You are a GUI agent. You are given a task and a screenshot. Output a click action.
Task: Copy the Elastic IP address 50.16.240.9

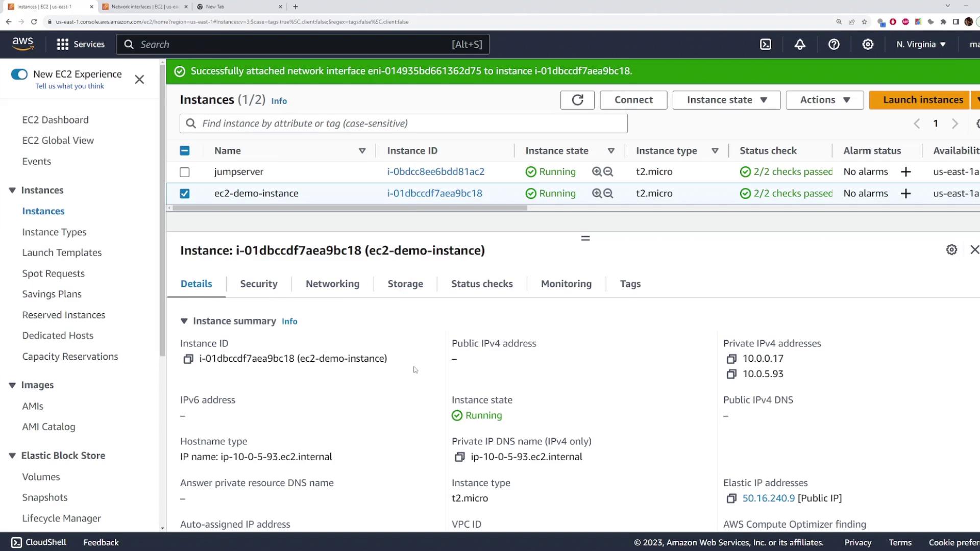tap(731, 498)
